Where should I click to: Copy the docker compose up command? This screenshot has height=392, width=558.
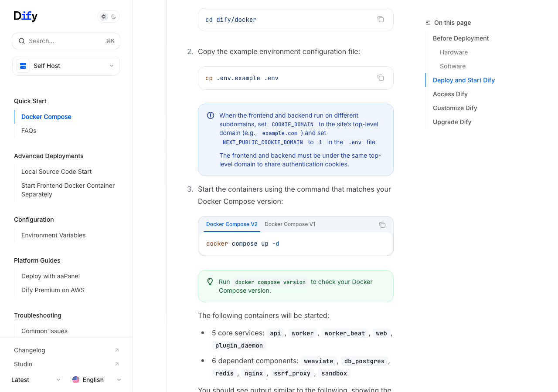pos(382,225)
